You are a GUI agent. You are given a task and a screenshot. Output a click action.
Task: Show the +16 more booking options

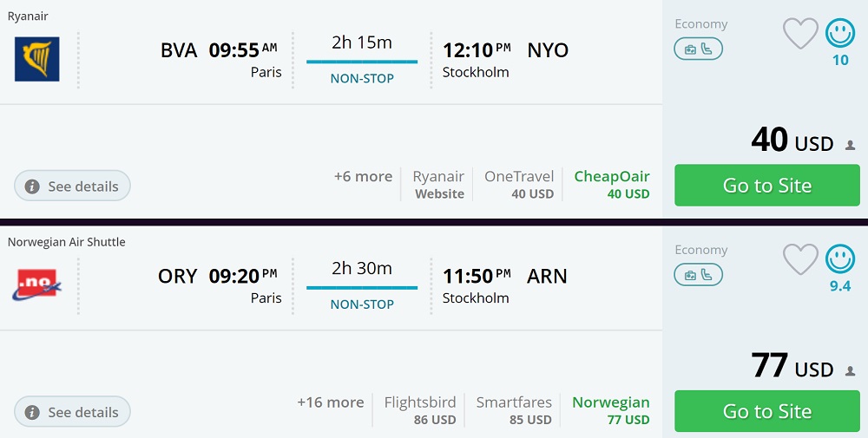pyautogui.click(x=331, y=402)
